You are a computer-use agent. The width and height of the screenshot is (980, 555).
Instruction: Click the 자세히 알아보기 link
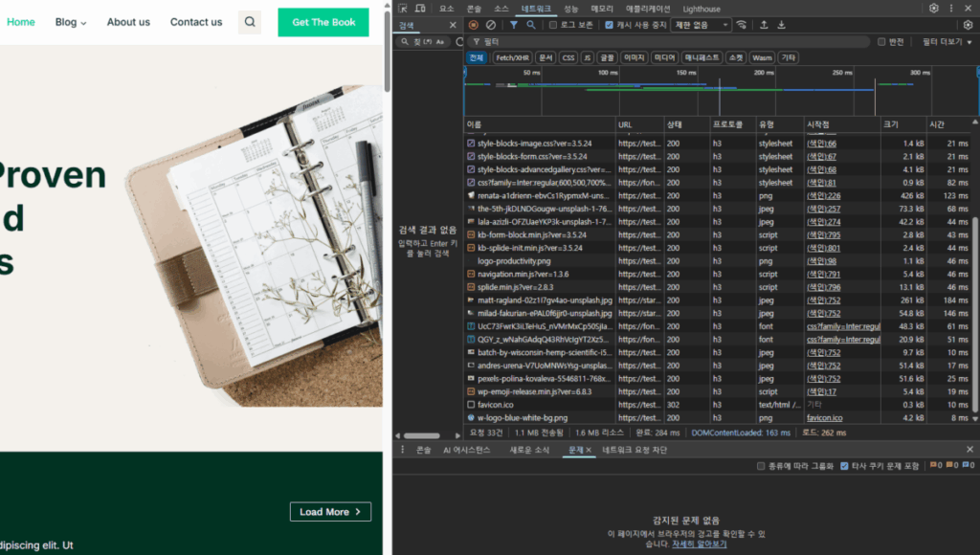699,544
